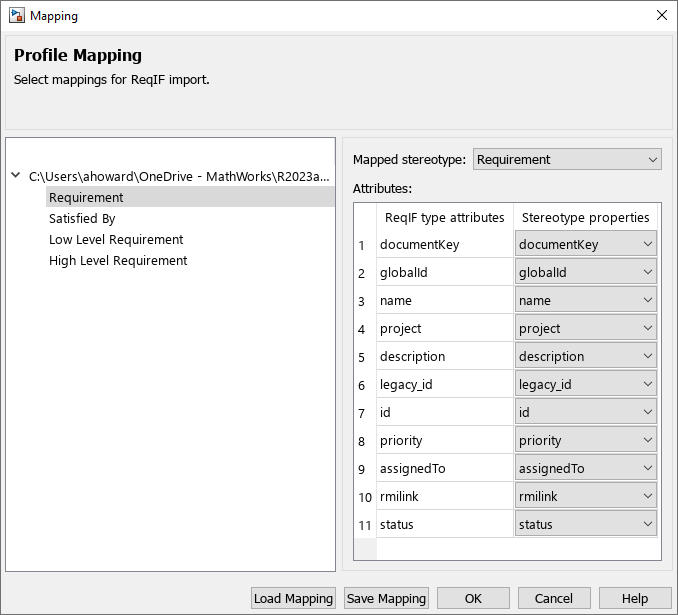Viewport: 678px width, 615px height.
Task: Open assignedTo stereotype property dropdown
Action: pyautogui.click(x=585, y=468)
